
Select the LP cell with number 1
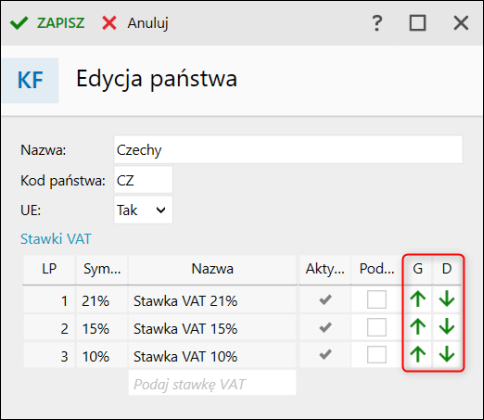coord(49,300)
